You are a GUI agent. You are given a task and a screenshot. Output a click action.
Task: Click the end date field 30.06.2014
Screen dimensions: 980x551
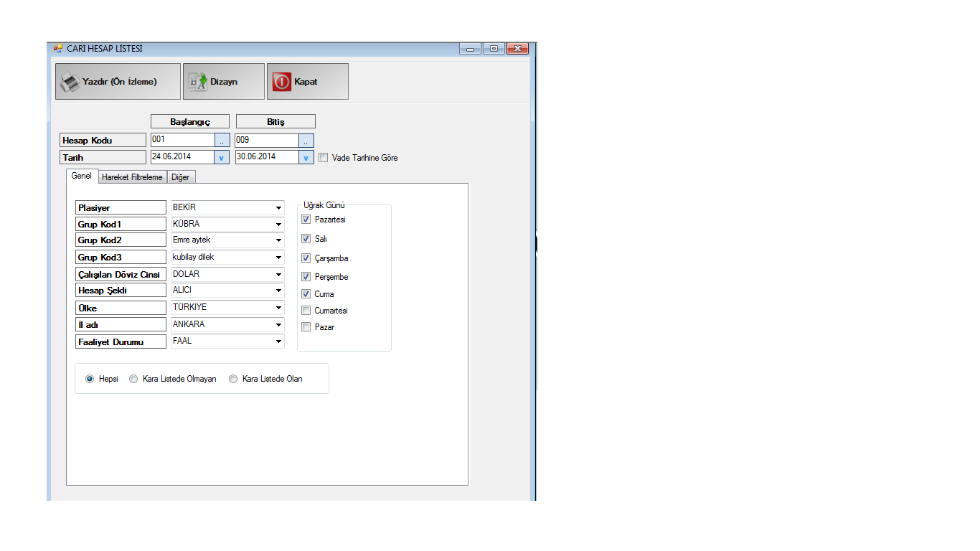(267, 157)
